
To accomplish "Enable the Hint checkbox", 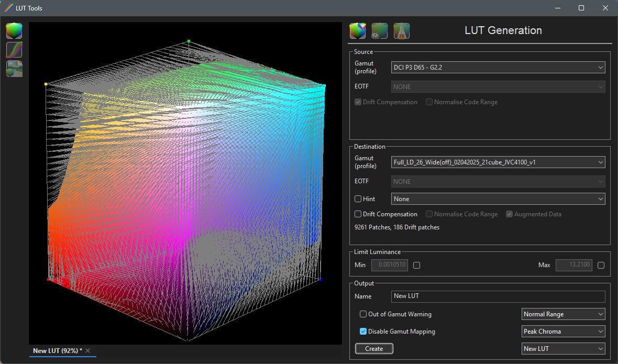I will pos(358,199).
